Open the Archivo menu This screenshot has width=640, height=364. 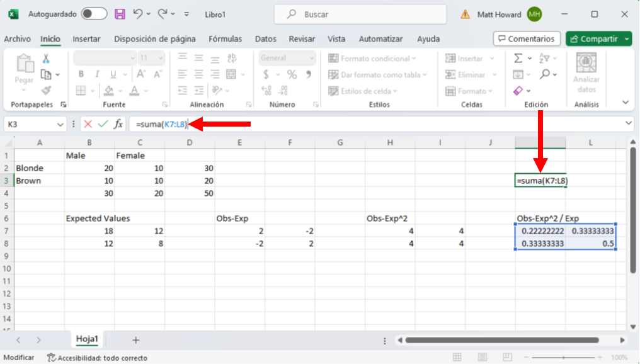click(17, 39)
